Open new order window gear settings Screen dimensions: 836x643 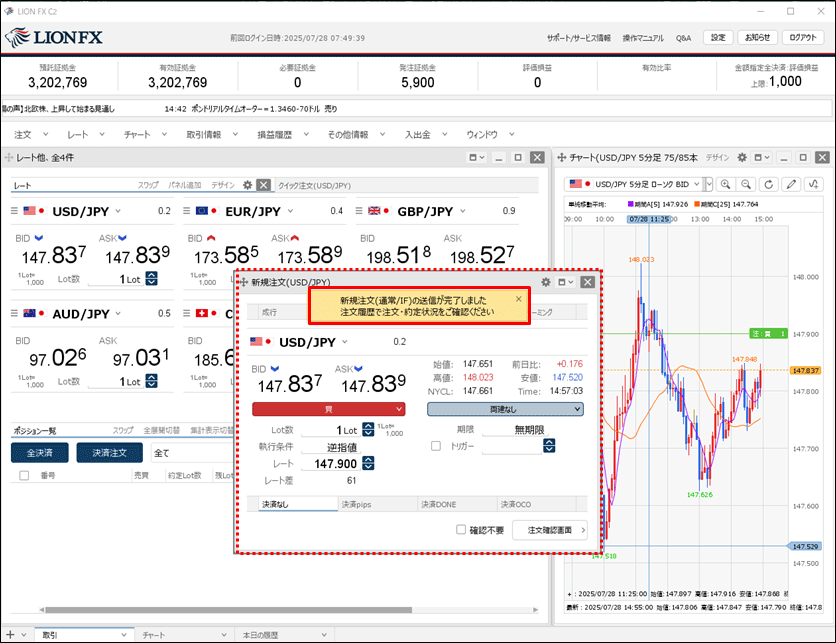pos(546,283)
